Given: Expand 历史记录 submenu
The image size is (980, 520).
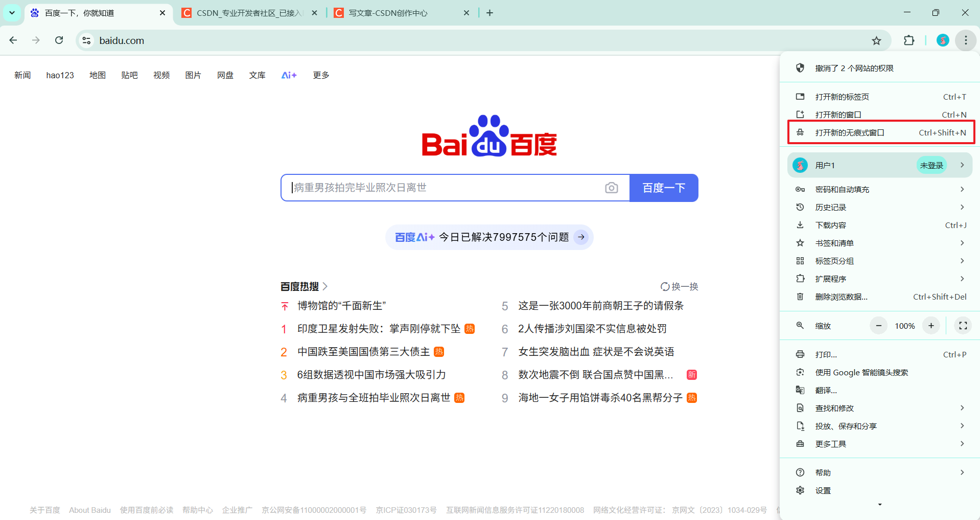Looking at the screenshot, I should 879,207.
